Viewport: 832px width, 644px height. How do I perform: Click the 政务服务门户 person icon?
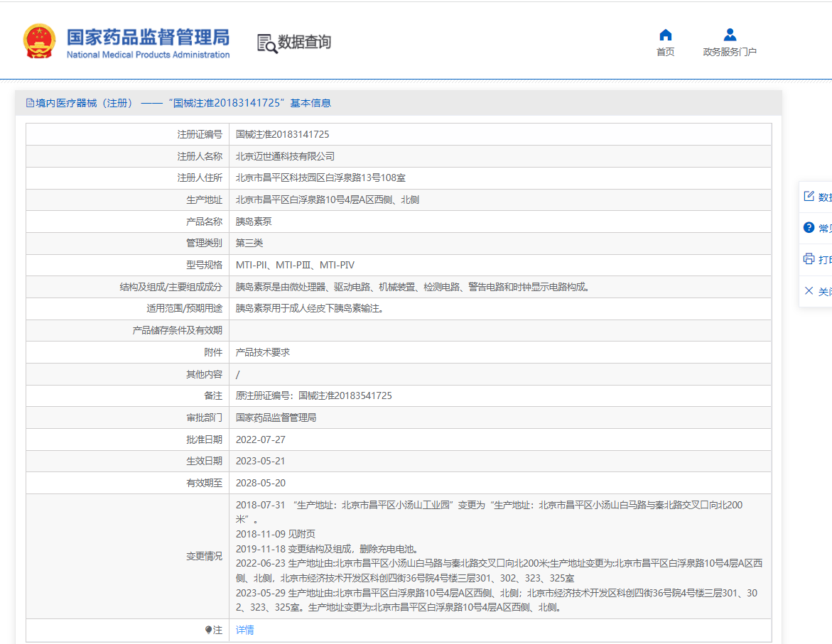729,33
